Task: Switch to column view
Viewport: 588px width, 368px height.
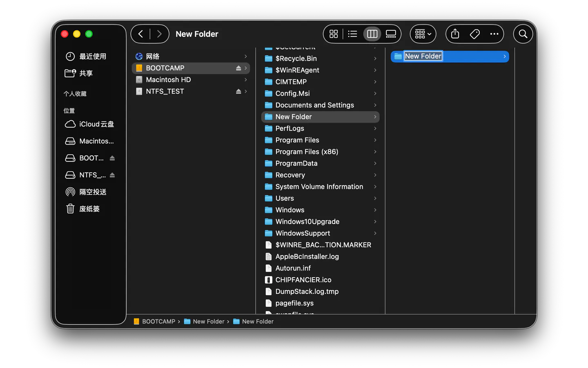Action: point(372,34)
